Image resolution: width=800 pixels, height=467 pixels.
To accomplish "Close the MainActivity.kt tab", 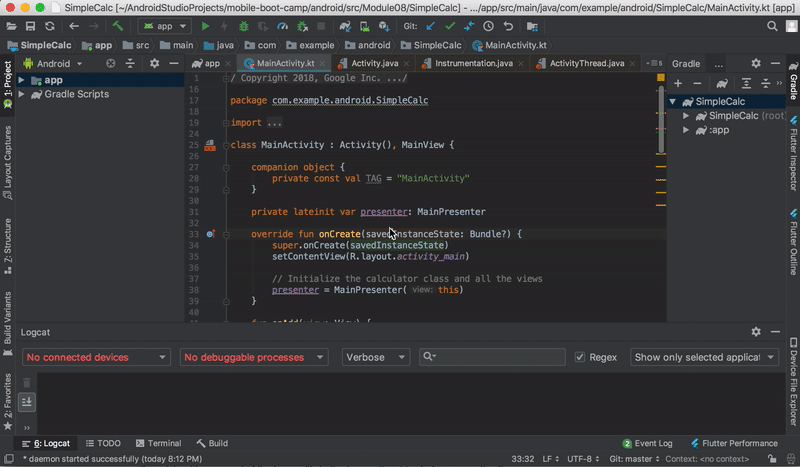I will [322, 63].
